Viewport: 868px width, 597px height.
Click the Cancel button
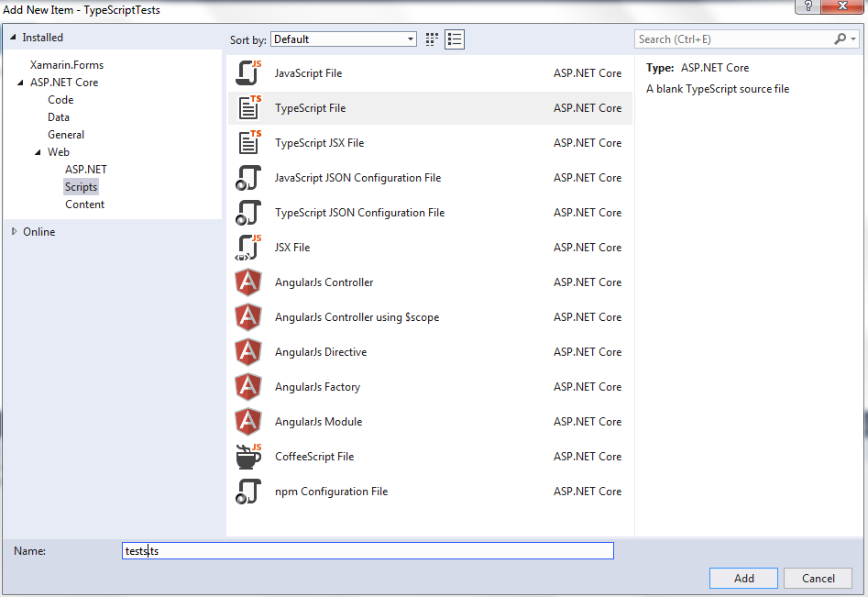[818, 578]
